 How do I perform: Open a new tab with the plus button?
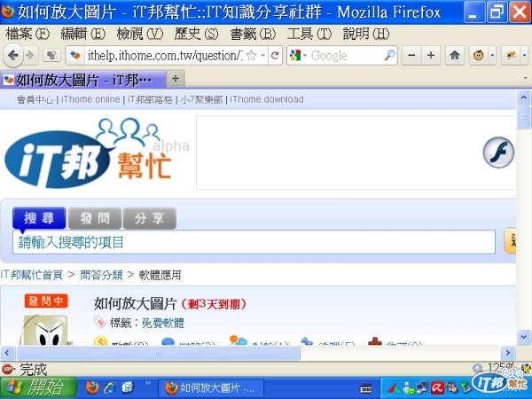pyautogui.click(x=176, y=79)
